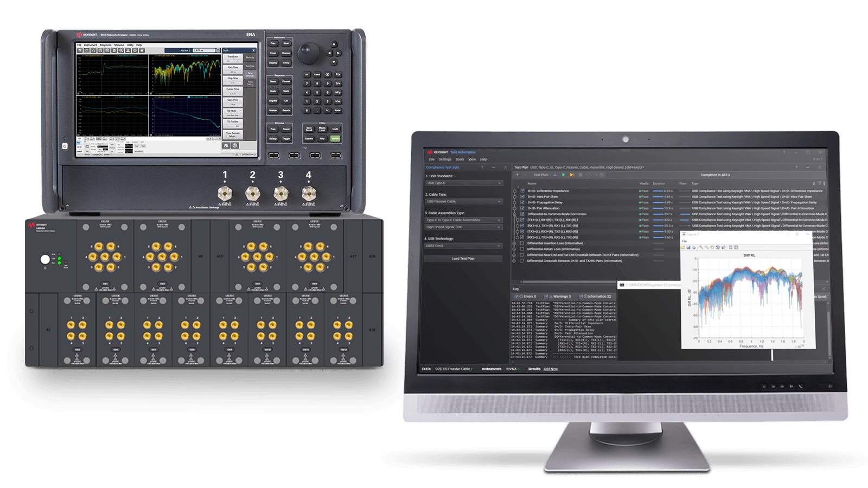Add a new test step with plus icon
This screenshot has width=868, height=488.
(517, 175)
